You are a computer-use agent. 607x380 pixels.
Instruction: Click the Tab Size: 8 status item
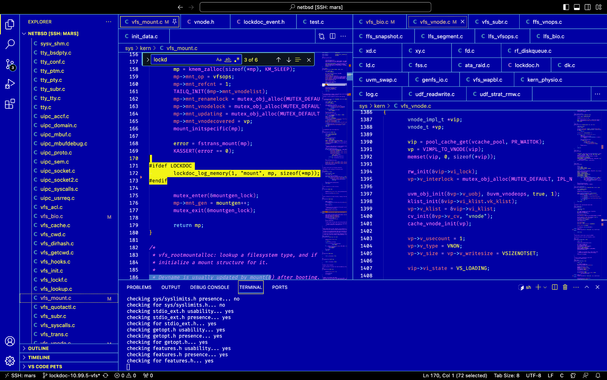click(506, 375)
